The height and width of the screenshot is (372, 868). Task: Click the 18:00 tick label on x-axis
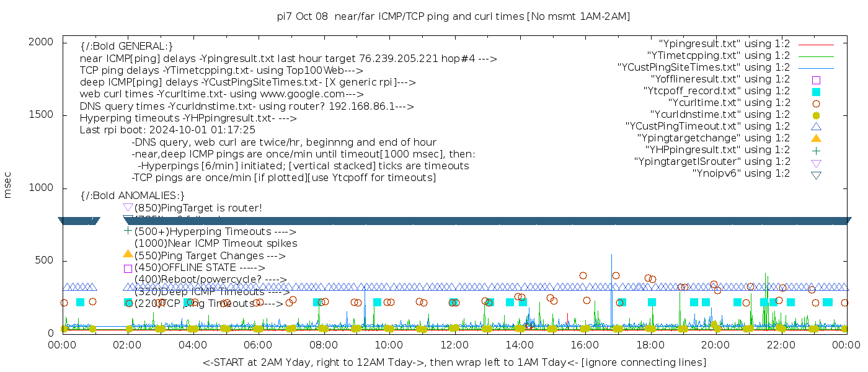[x=650, y=345]
